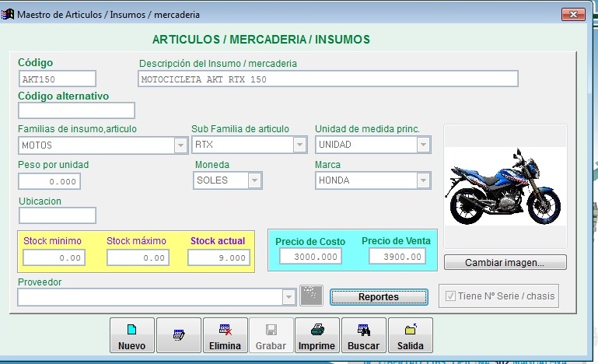The height and width of the screenshot is (364, 598).
Task: Click the Cambiar imagen button
Action: pos(505,262)
